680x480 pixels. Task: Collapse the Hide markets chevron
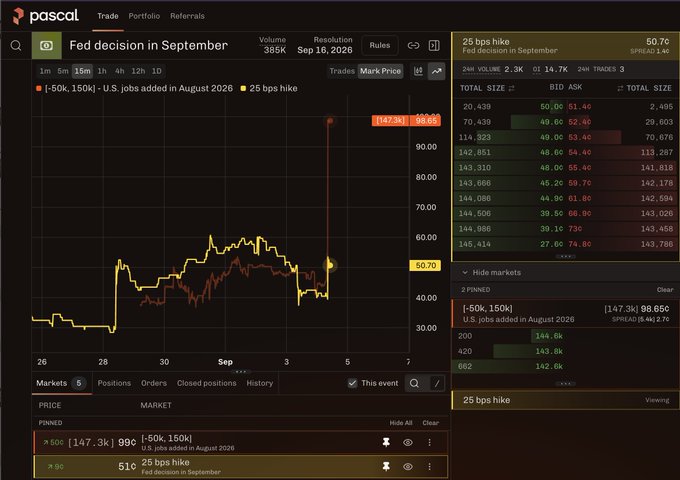pyautogui.click(x=464, y=272)
